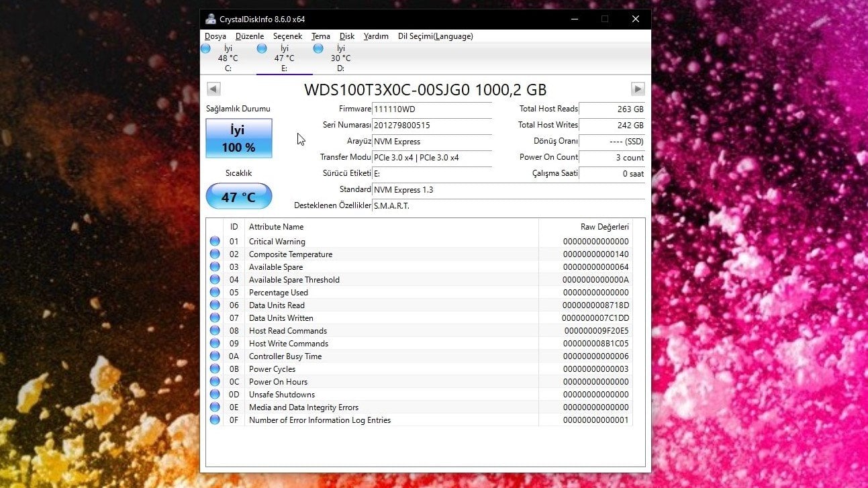Click the blue status orb for drive C:
The image size is (868, 488).
pyautogui.click(x=205, y=48)
